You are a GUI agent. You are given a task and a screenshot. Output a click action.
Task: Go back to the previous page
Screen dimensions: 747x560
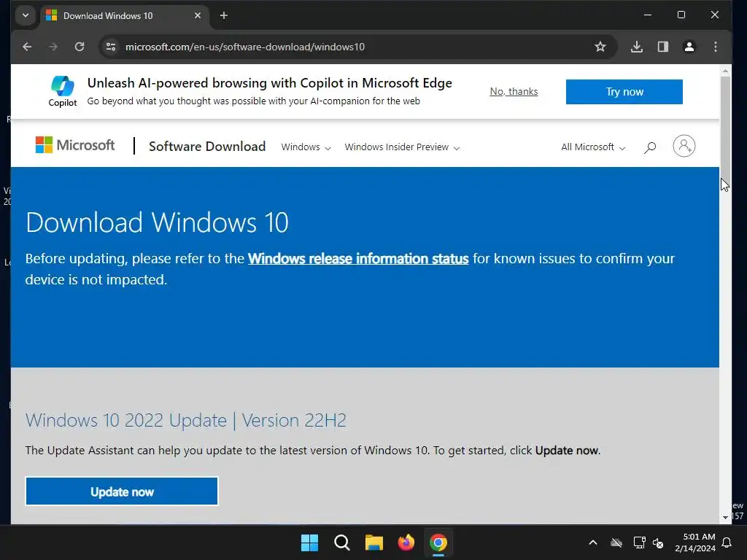point(27,47)
